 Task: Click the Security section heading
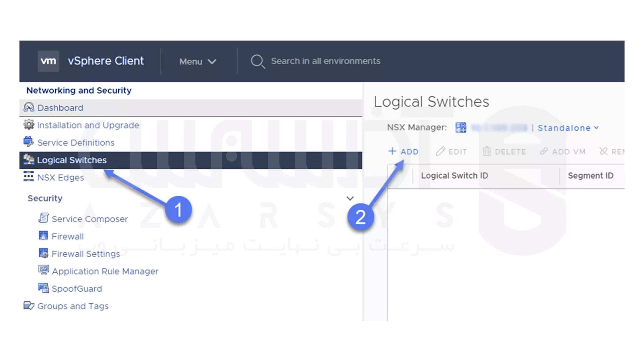pos(45,198)
